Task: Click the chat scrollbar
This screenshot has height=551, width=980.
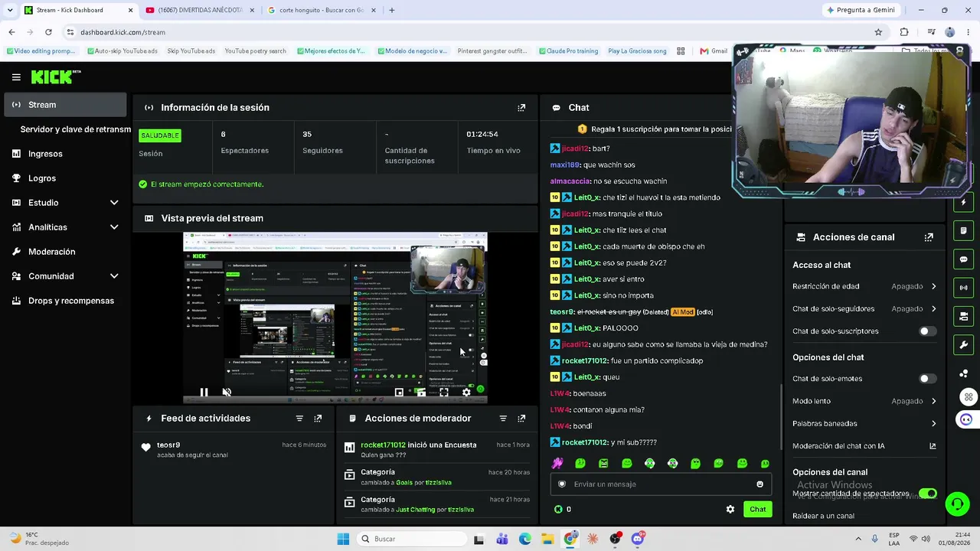Action: click(x=781, y=416)
